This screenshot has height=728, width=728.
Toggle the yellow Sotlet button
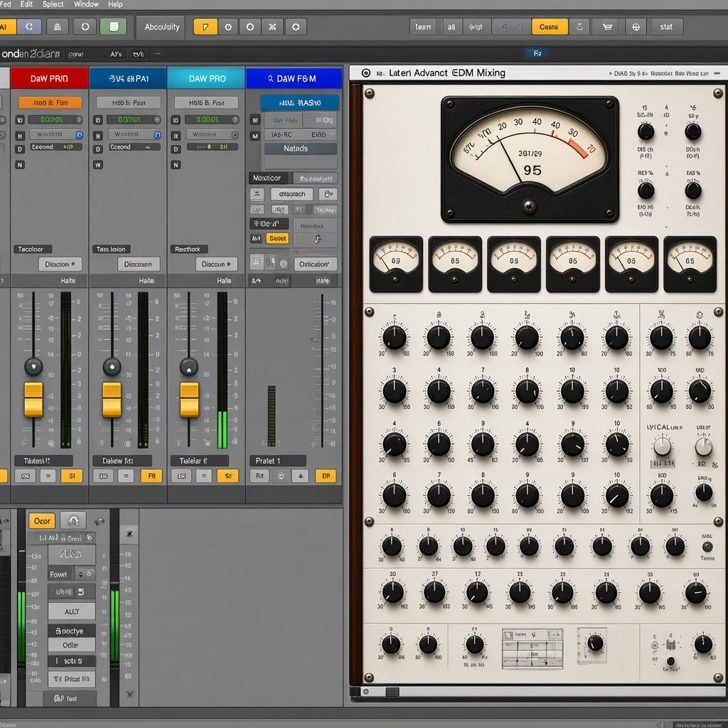point(278,239)
